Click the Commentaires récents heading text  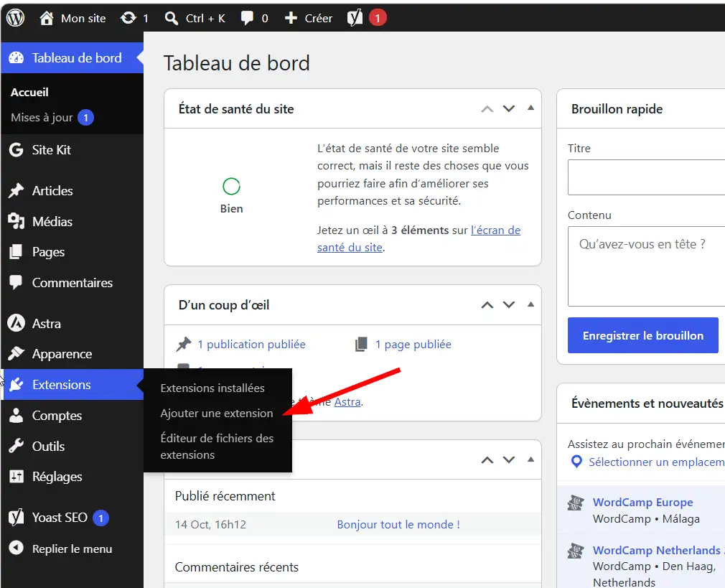coord(237,566)
